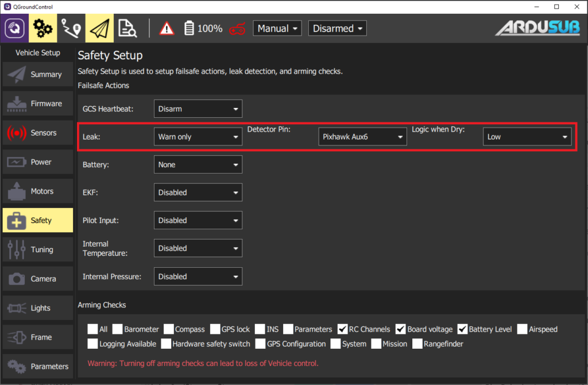Select the Lights configuration page
This screenshot has width=588, height=385.
(37, 307)
